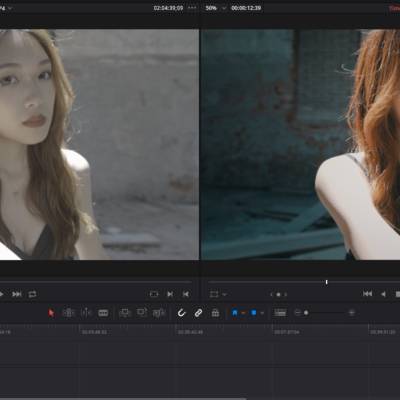Click the timeline zoom in plus button
Viewport: 400px width, 400px height.
point(351,313)
